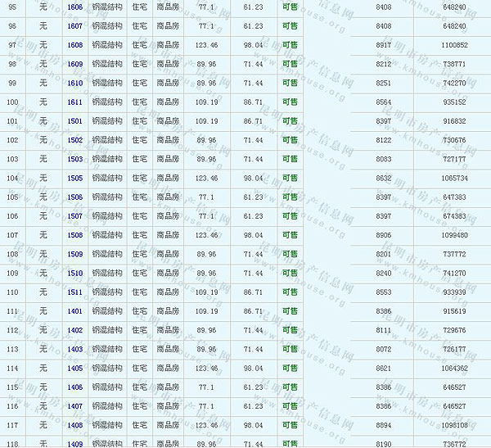The height and width of the screenshot is (448, 491).
Task: Click 可售 status in row 114
Action: (x=290, y=369)
